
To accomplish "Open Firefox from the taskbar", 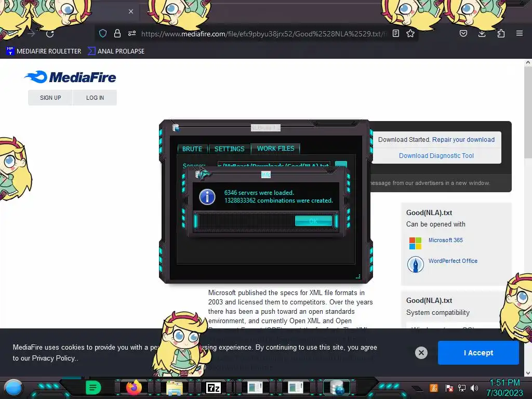I will click(134, 388).
